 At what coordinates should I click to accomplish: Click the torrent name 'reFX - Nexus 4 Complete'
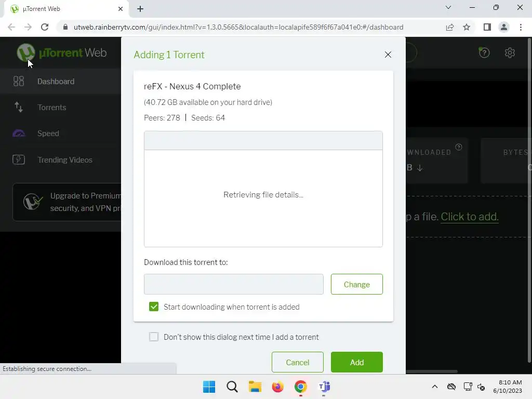coord(192,86)
